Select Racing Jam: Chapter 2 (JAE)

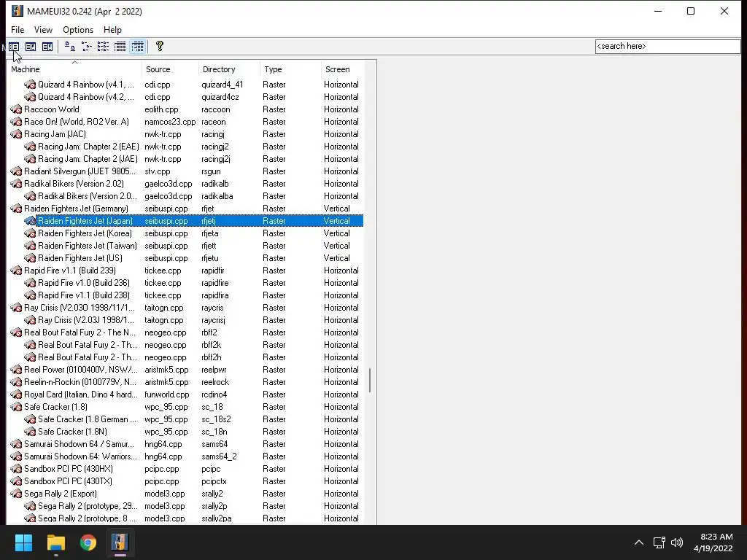[x=185, y=159]
